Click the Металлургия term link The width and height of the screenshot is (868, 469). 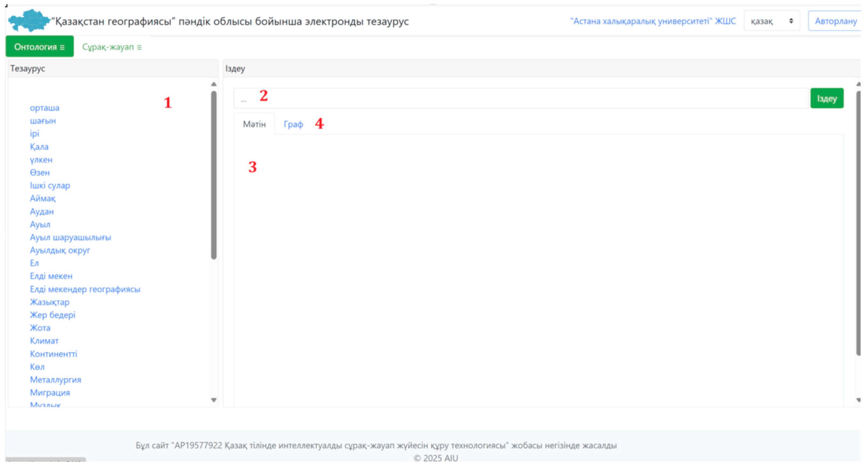pos(56,380)
